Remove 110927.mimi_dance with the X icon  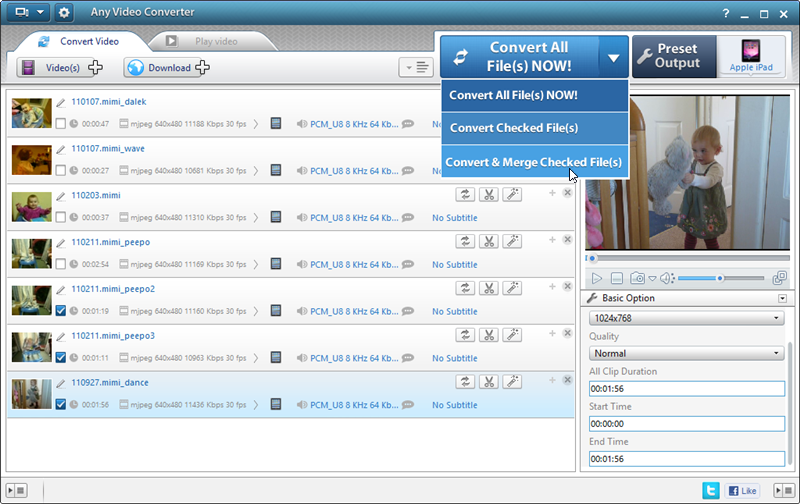567,380
